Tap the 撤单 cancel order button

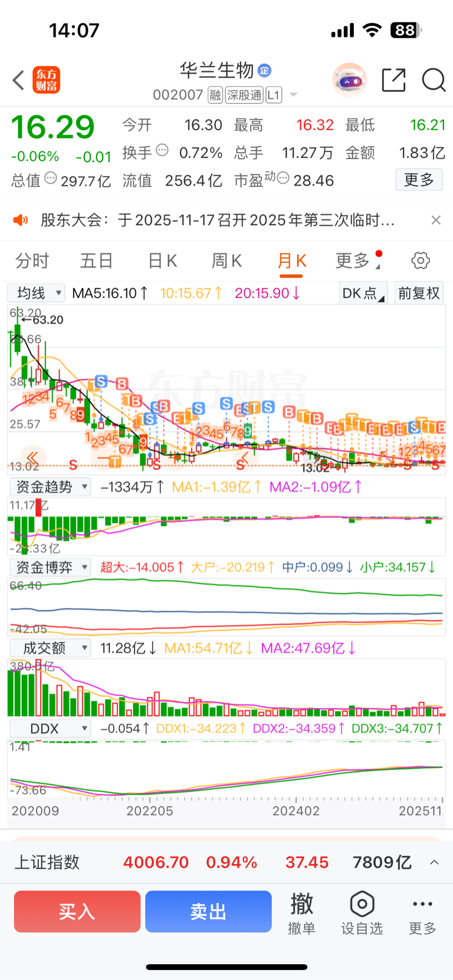coord(301,913)
